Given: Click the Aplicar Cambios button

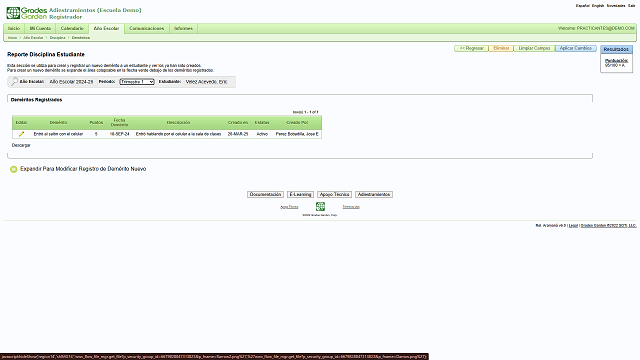Looking at the screenshot, I should [x=576, y=48].
